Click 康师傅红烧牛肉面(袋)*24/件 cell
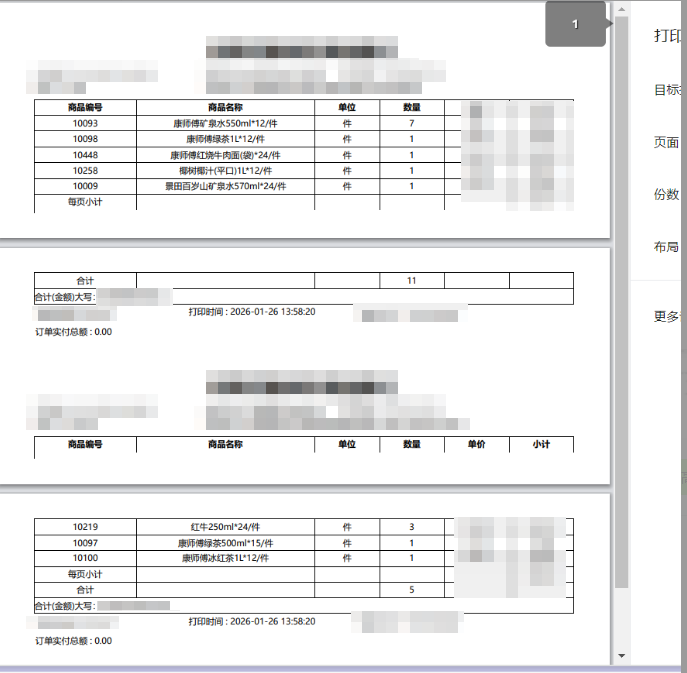687x673 pixels. click(225, 155)
